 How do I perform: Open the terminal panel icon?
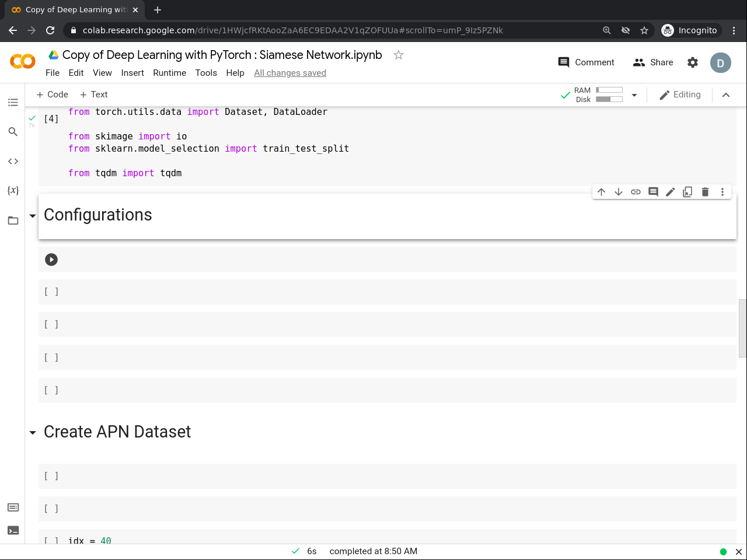coord(13,530)
